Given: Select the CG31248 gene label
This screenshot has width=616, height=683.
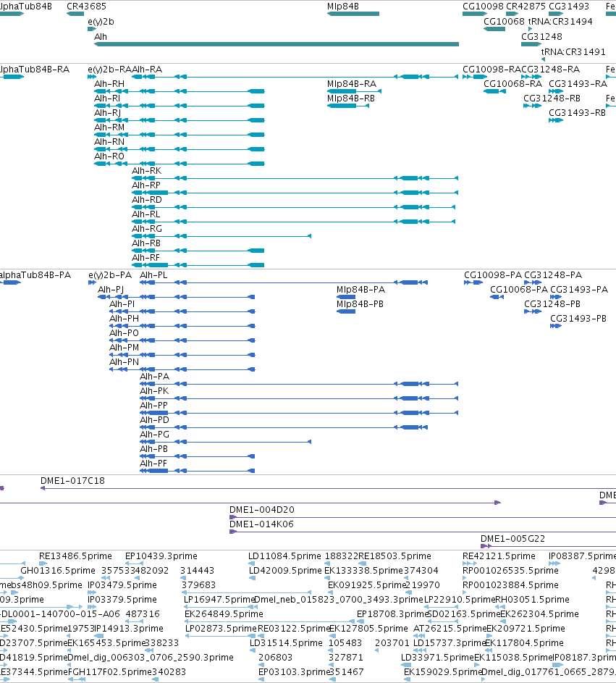Looking at the screenshot, I should coord(541,37).
